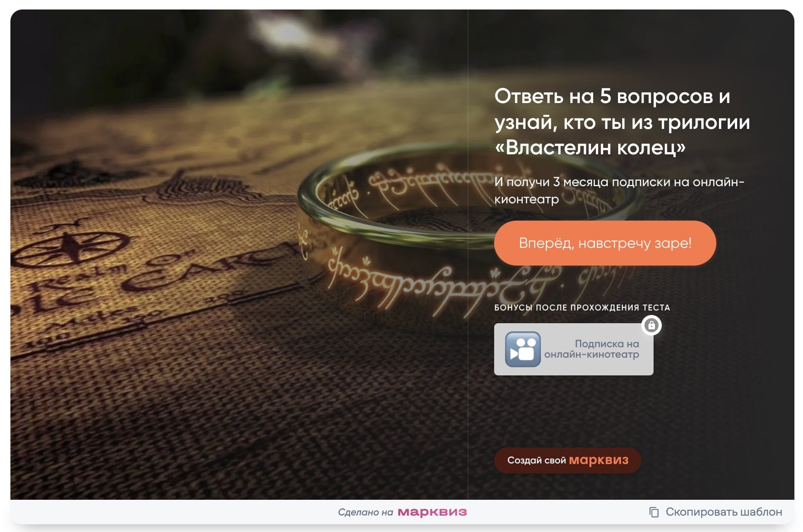Click the Сделано на footer text
Image resolution: width=803 pixels, height=532 pixels.
366,512
